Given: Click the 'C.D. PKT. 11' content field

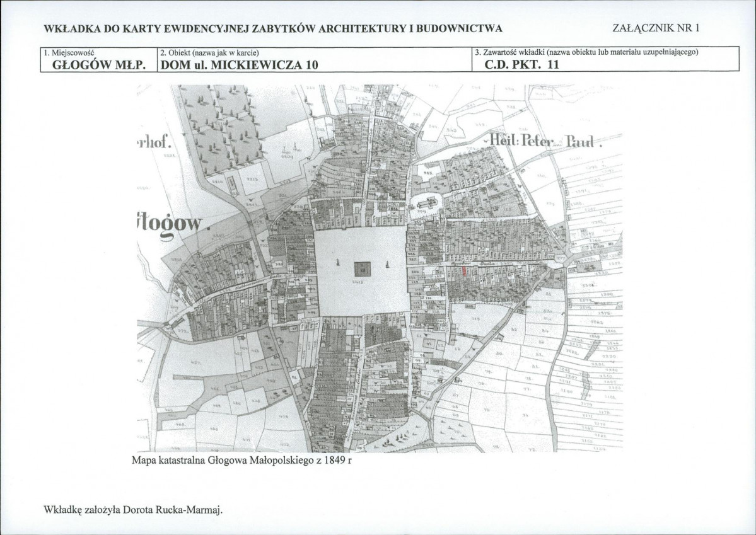Looking at the screenshot, I should (x=521, y=65).
